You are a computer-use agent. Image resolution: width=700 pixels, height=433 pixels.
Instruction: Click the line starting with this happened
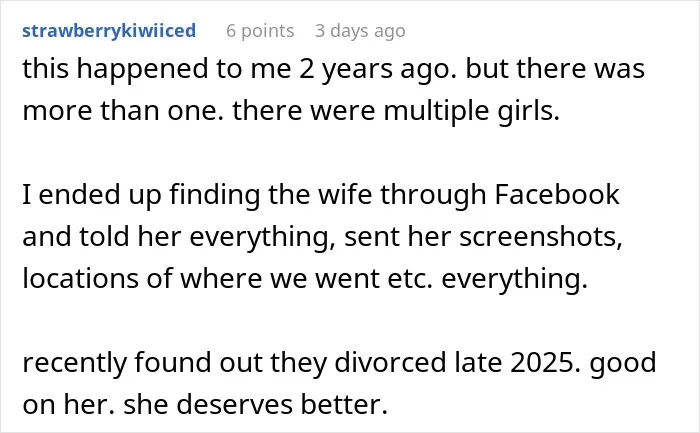tap(333, 70)
